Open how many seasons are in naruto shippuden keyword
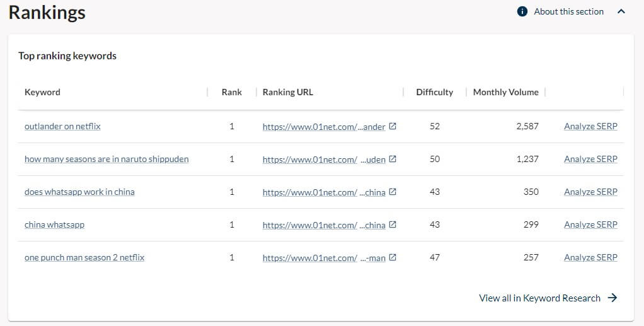This screenshot has width=644, height=326. 106,159
